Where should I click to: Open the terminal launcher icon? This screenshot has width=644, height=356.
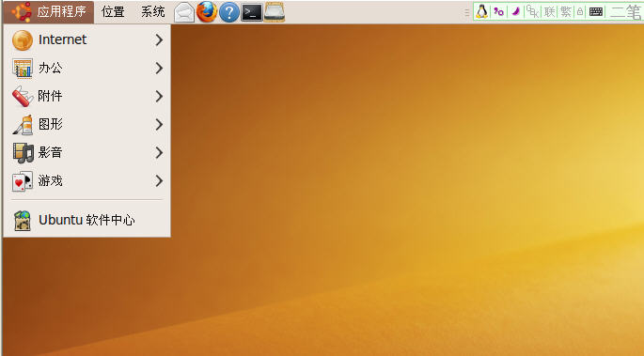point(251,13)
